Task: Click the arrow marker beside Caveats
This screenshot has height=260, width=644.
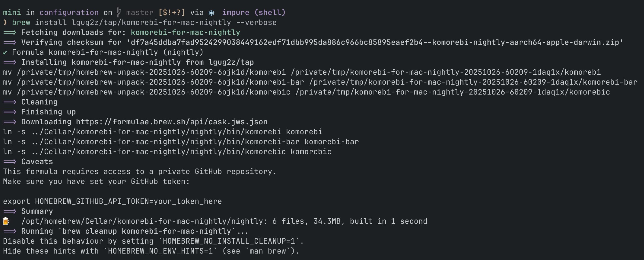Action: (10, 162)
